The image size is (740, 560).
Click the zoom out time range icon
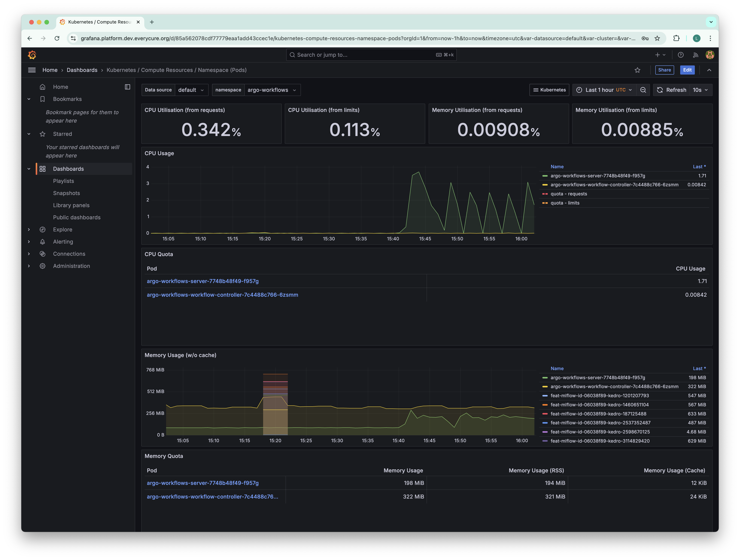(643, 90)
